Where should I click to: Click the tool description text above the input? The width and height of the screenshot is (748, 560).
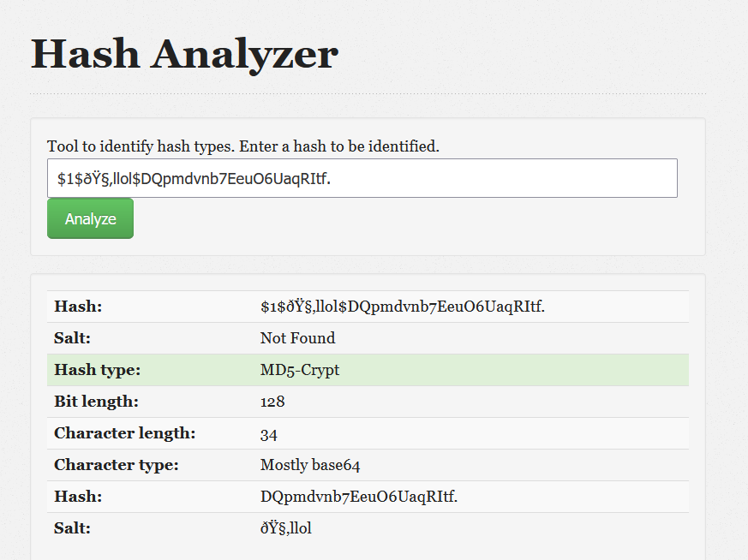pos(242,146)
